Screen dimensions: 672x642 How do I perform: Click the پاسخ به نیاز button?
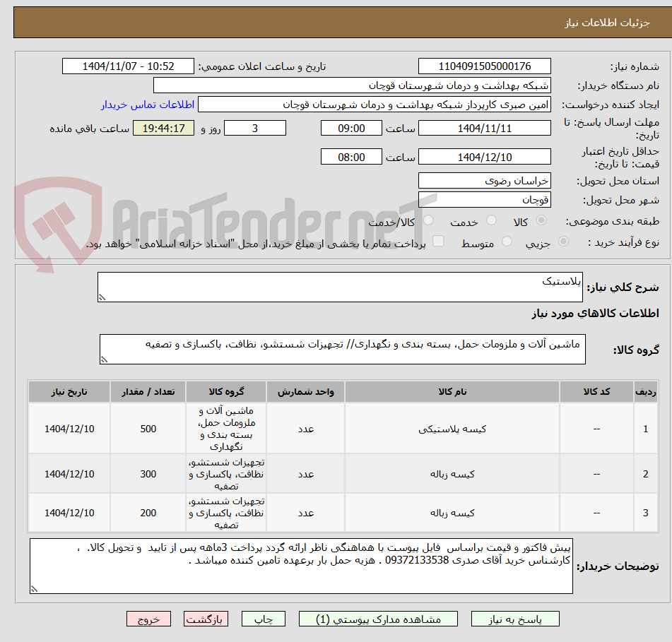515,619
